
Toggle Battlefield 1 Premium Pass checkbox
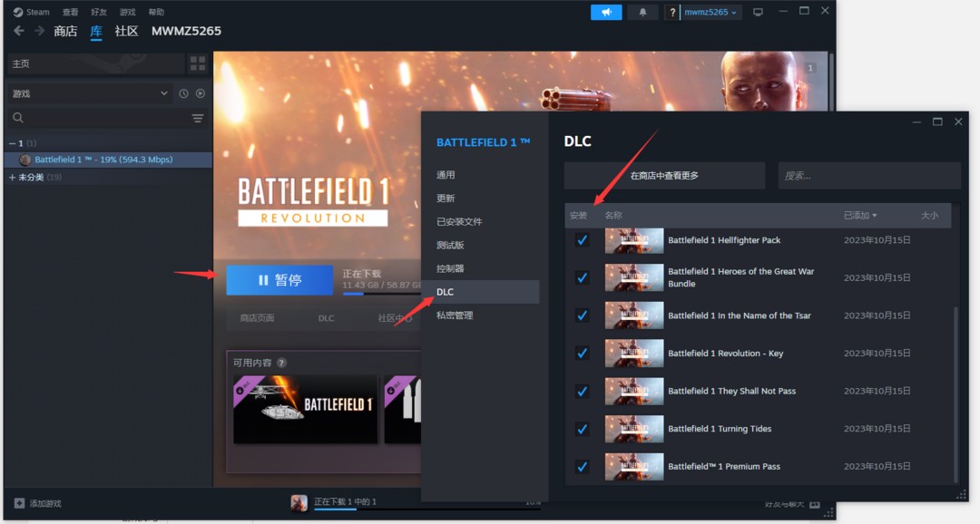point(582,466)
